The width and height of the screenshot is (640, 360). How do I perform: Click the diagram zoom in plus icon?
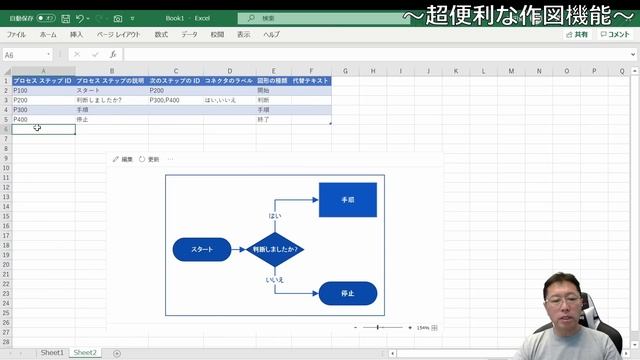(410, 327)
